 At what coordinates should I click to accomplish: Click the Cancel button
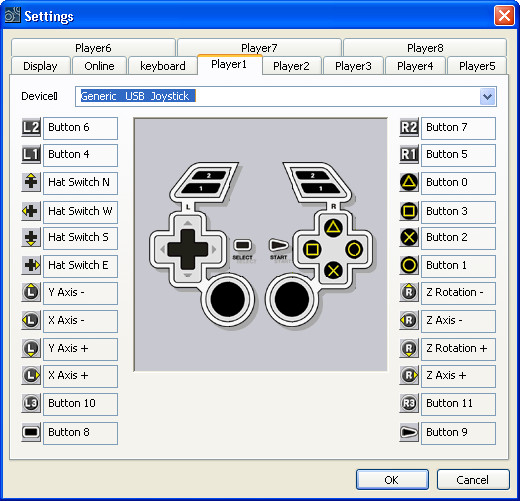pyautogui.click(x=473, y=480)
